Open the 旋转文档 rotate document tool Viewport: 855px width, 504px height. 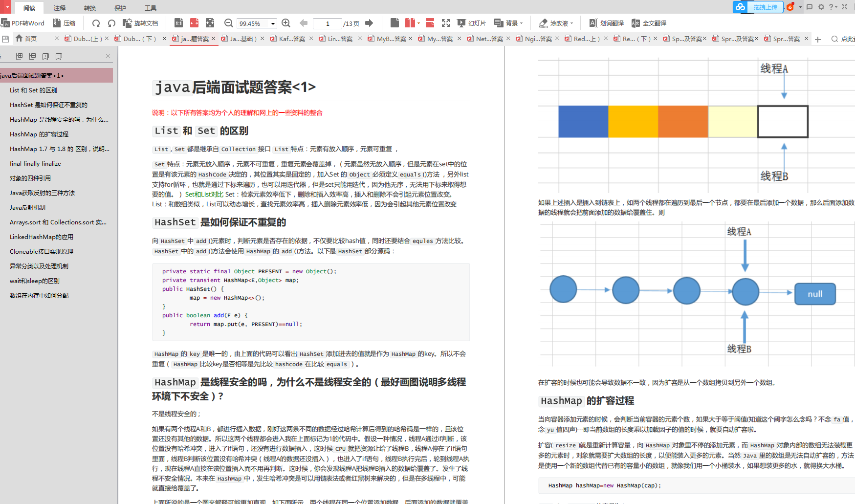coord(140,23)
